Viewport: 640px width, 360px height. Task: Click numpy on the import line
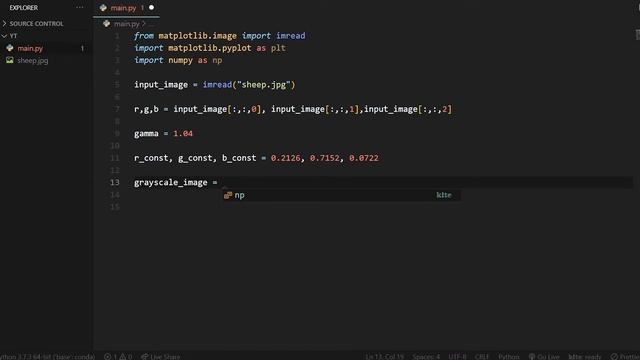[x=180, y=60]
